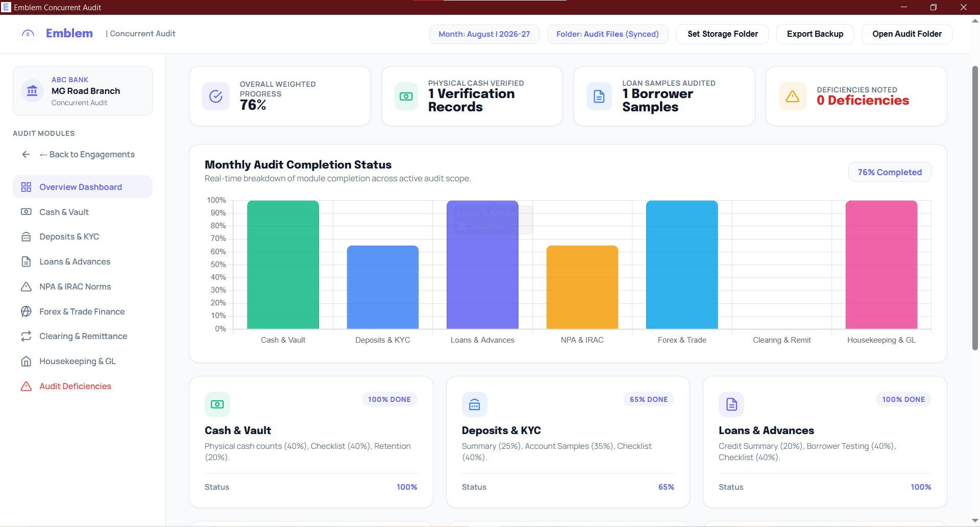Click the Loan Samples Audited document icon

click(599, 96)
